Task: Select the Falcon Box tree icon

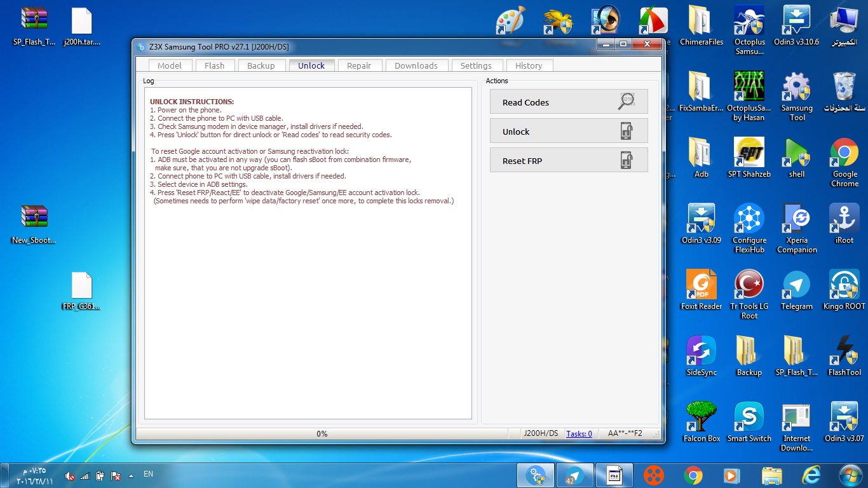Action: [x=702, y=423]
